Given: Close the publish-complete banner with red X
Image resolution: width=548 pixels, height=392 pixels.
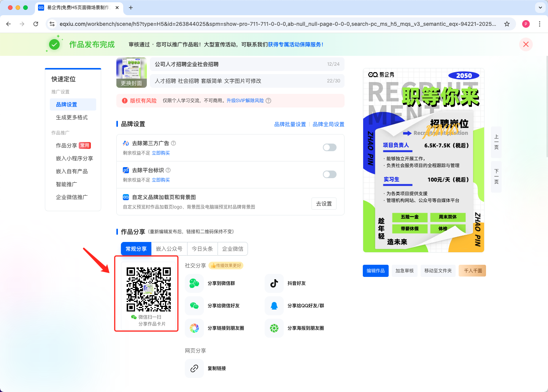Looking at the screenshot, I should click(x=526, y=44).
